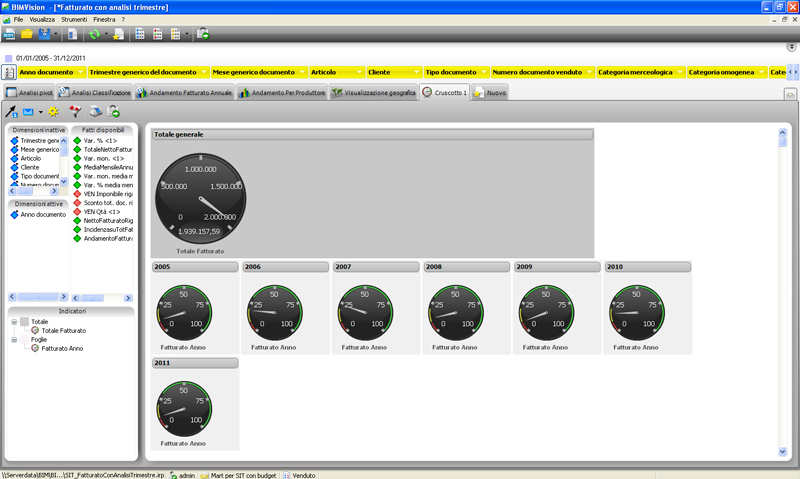800x479 pixels.
Task: Click the red-green bullet list icon
Action: [x=158, y=34]
